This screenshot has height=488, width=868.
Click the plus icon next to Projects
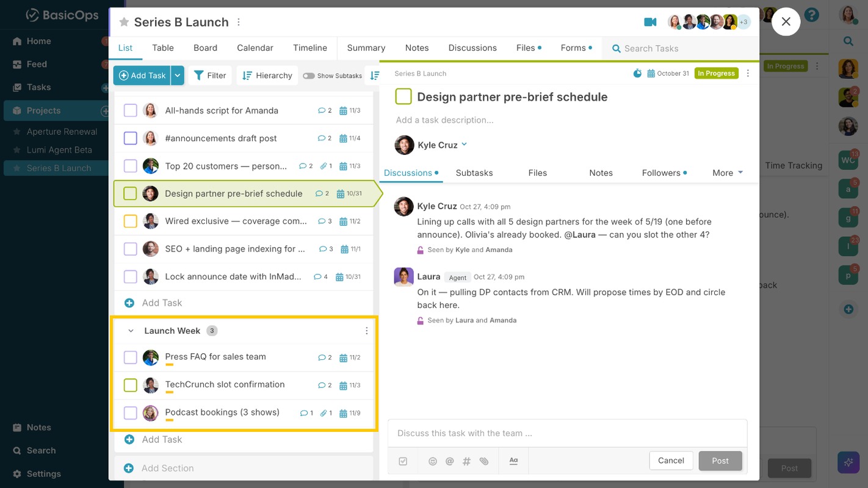click(105, 111)
